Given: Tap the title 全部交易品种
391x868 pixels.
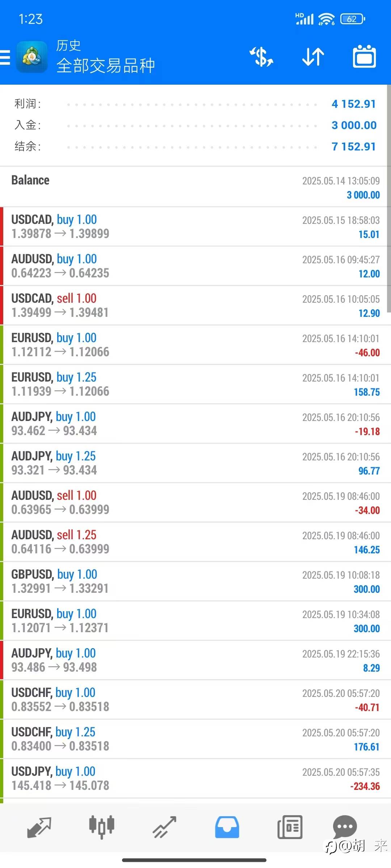Looking at the screenshot, I should click(x=106, y=65).
